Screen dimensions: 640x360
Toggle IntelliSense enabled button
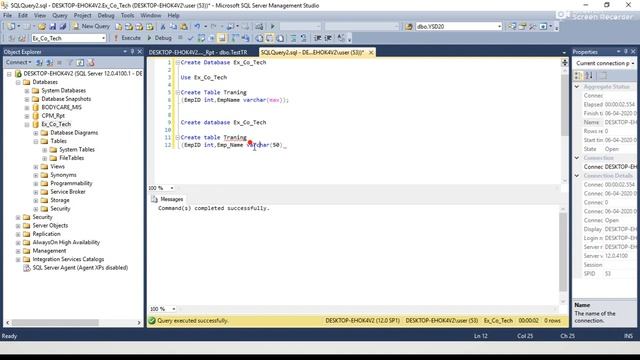(222, 38)
